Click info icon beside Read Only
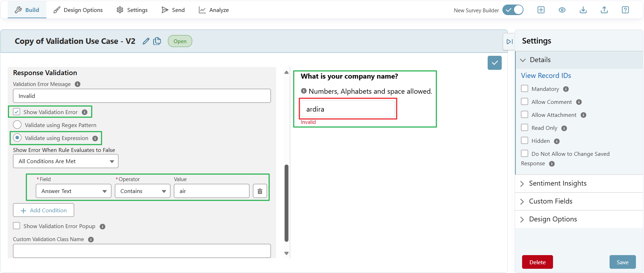This screenshot has height=273, width=644. tap(564, 128)
